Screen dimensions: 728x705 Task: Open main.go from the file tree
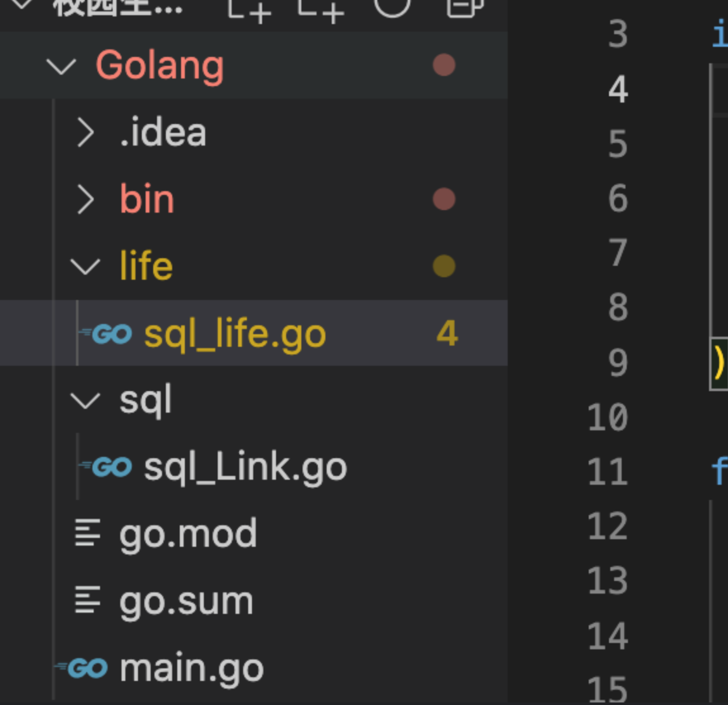click(191, 668)
